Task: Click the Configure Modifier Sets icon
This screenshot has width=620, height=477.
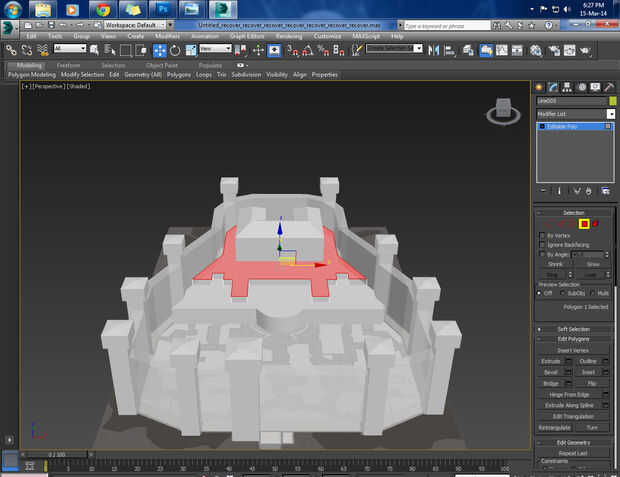Action: point(605,190)
